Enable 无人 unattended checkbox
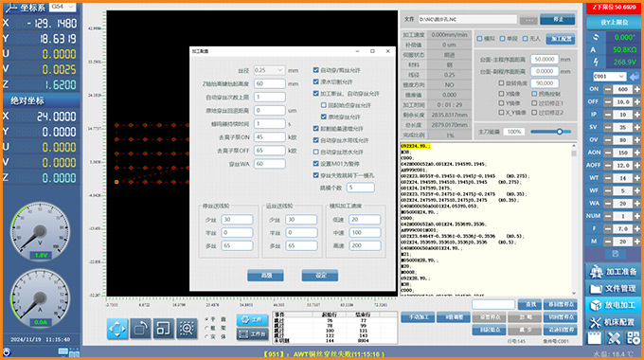Image resolution: width=644 pixels, height=360 pixels. coord(525,39)
